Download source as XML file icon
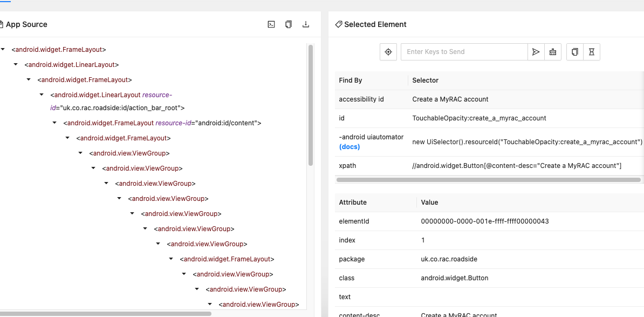Screen dimensions: 644x317 click(306, 24)
